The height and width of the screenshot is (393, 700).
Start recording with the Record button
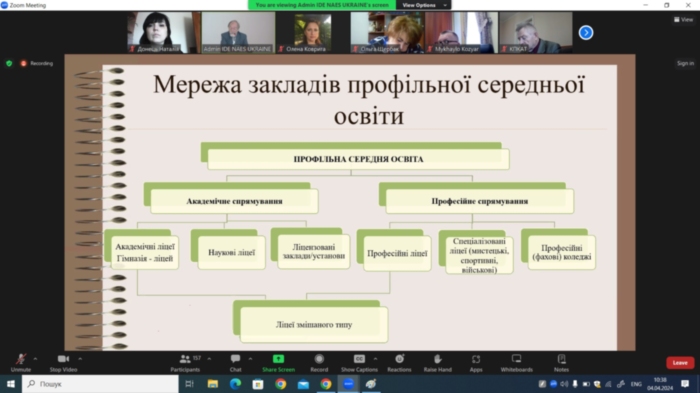tap(319, 363)
